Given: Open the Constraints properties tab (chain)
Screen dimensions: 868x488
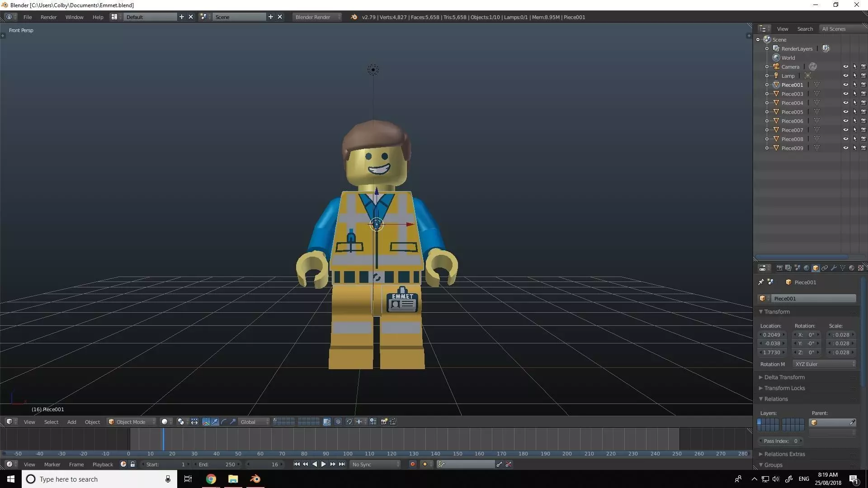Looking at the screenshot, I should [x=825, y=268].
